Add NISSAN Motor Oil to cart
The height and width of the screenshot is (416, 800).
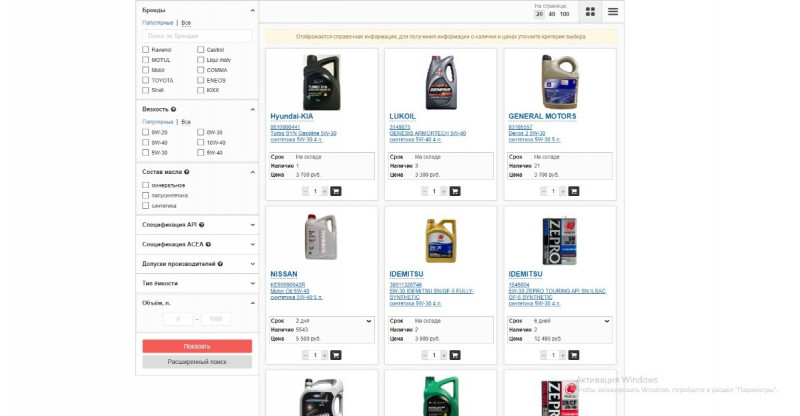pyautogui.click(x=336, y=355)
